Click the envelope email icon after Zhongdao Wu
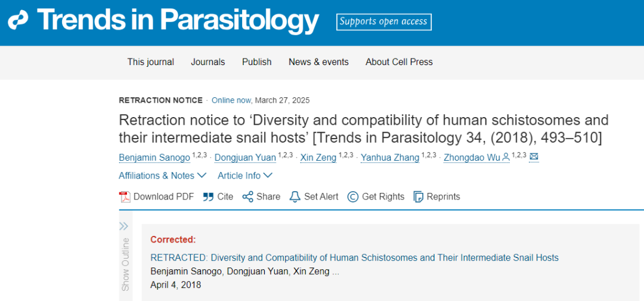This screenshot has height=301, width=644. point(534,156)
